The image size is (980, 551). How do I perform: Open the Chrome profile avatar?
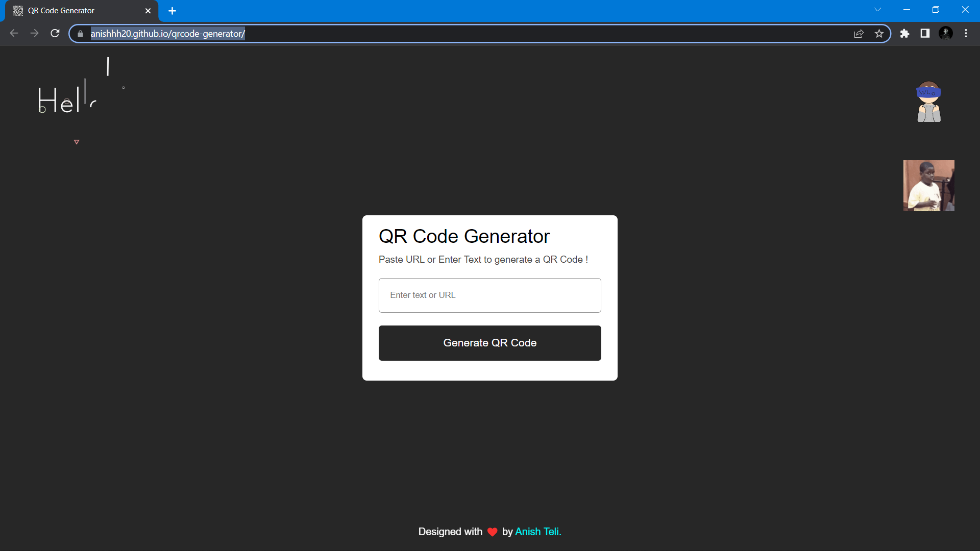coord(945,34)
